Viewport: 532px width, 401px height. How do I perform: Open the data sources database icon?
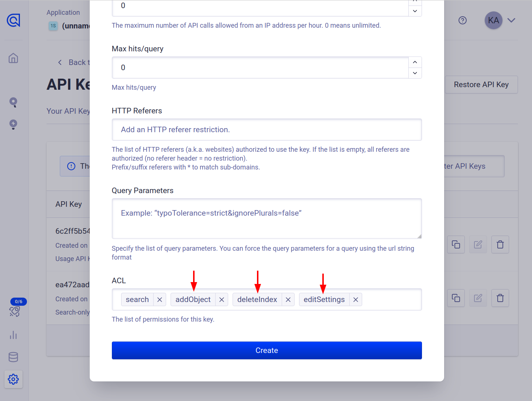[13, 357]
